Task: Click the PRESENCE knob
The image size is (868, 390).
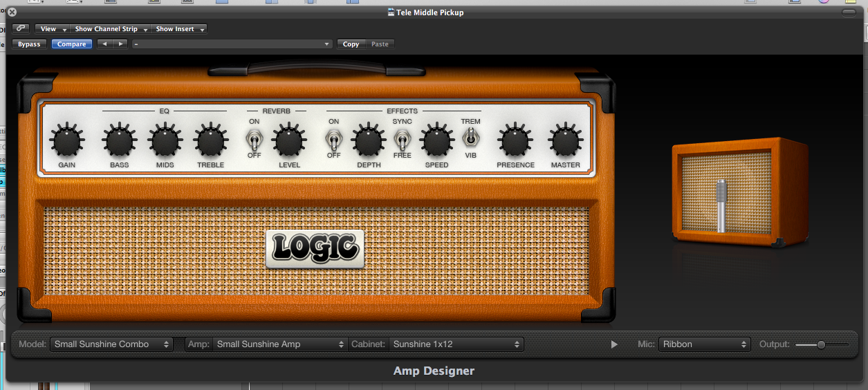Action: 515,142
